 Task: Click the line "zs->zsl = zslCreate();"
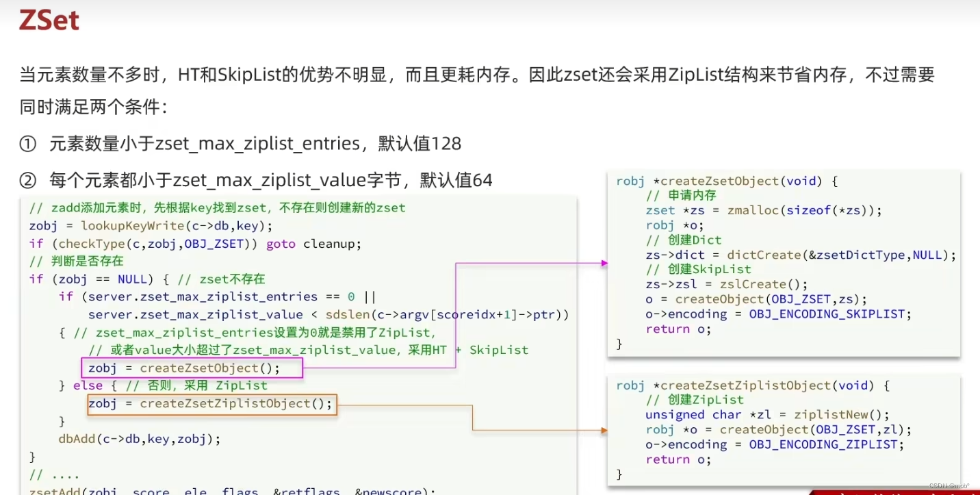coord(727,284)
